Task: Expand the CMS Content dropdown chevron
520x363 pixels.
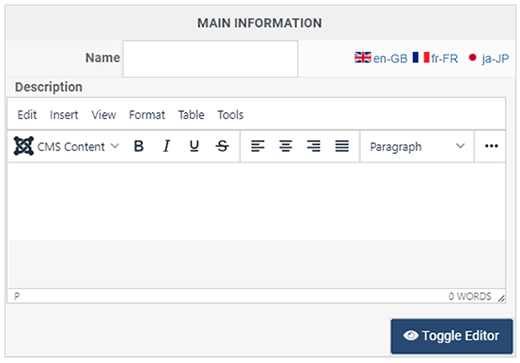Action: coord(115,146)
